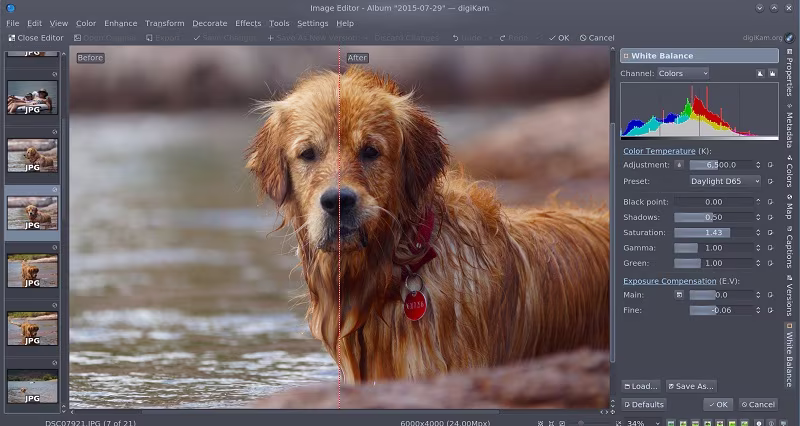Image resolution: width=800 pixels, height=426 pixels.
Task: Click the toolbar Cancel button
Action: (597, 38)
